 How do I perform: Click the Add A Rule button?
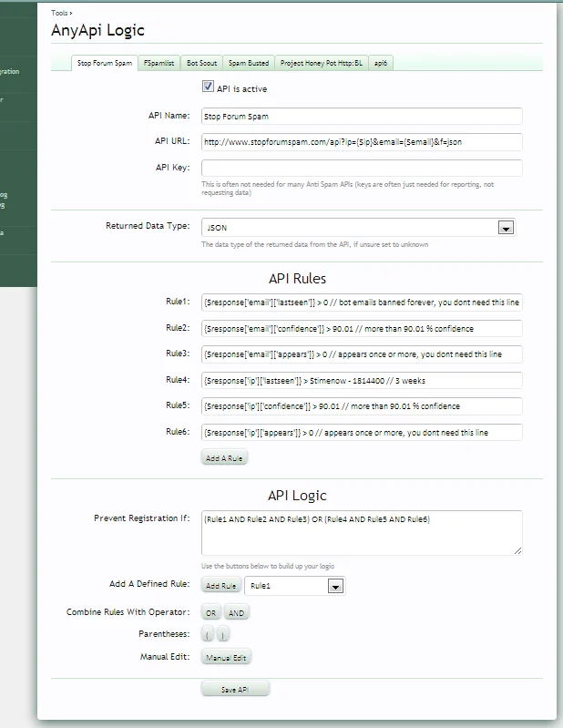tap(224, 458)
